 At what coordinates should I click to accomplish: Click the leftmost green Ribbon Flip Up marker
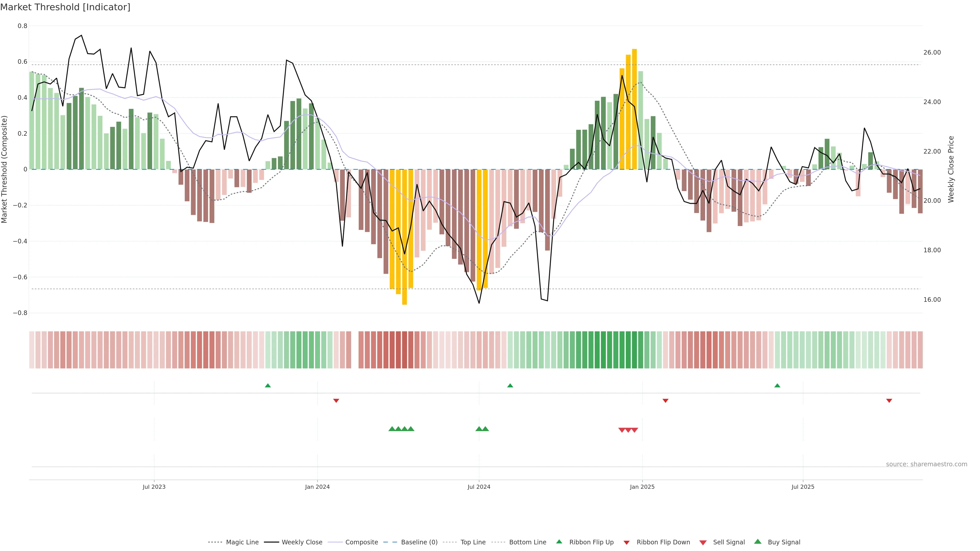268,386
